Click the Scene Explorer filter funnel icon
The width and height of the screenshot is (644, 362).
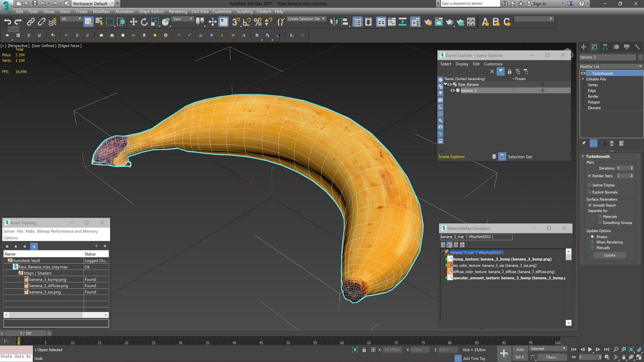(x=500, y=71)
